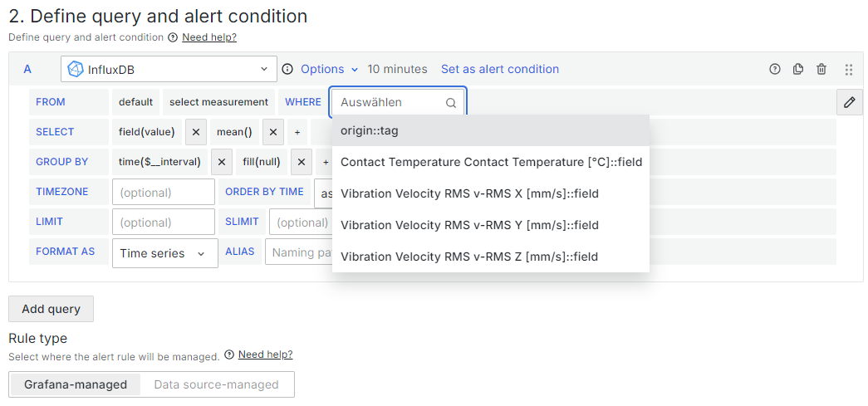Viewport: 868px width, 406px height.
Task: Select Data source-managed rule type
Action: (216, 384)
